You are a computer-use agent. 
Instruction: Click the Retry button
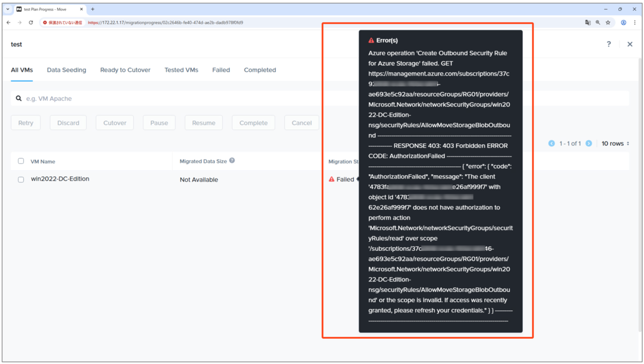pyautogui.click(x=26, y=123)
